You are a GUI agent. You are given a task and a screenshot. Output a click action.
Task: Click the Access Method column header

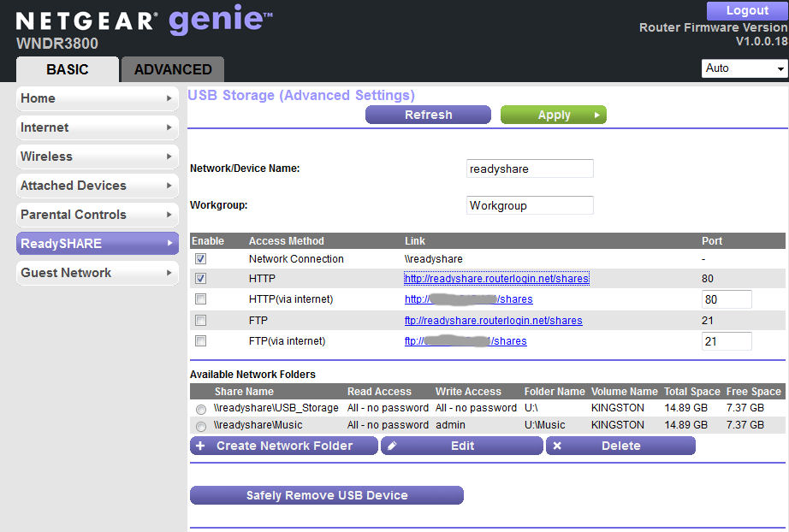pos(287,241)
